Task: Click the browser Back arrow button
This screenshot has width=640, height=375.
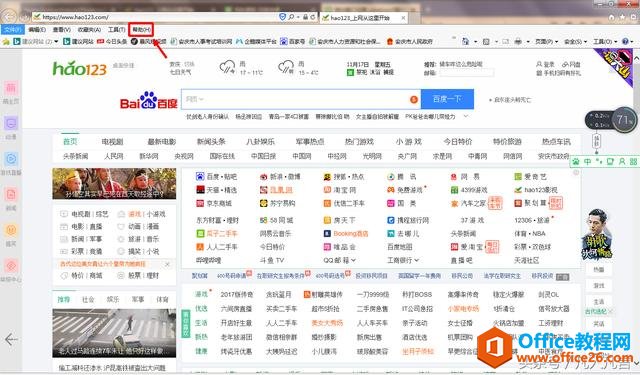Action: pos(9,17)
